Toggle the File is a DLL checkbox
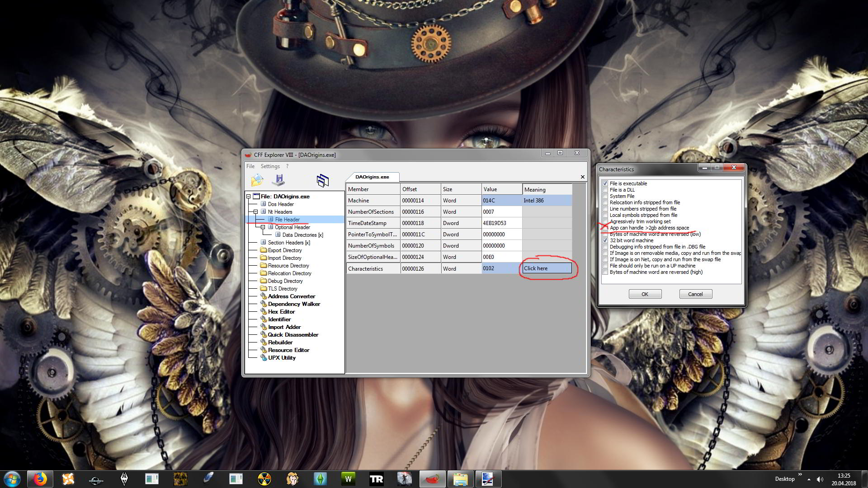This screenshot has height=488, width=868. (x=605, y=190)
